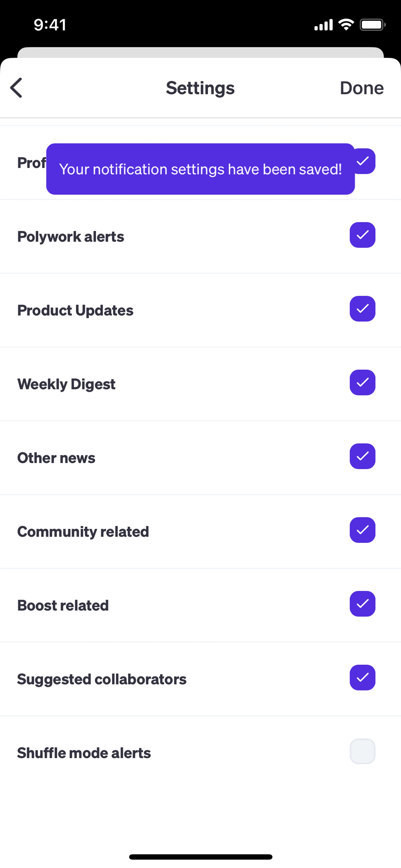Enable the Shuffle mode alerts checkbox

[x=362, y=752]
